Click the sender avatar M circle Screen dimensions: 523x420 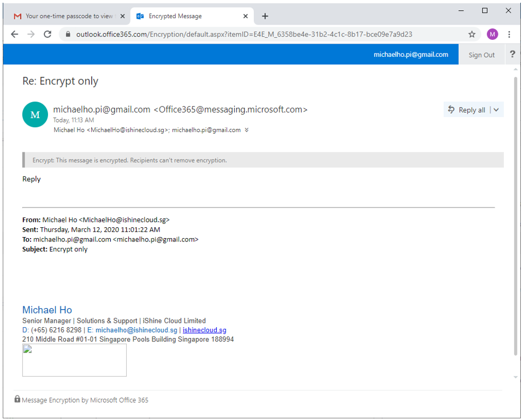pyautogui.click(x=35, y=115)
